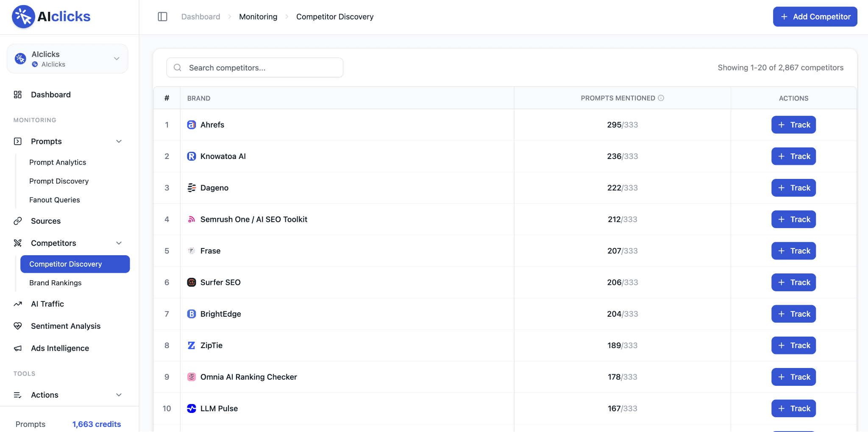Click the Ahrefs brand logo
The width and height of the screenshot is (868, 432).
[192, 125]
